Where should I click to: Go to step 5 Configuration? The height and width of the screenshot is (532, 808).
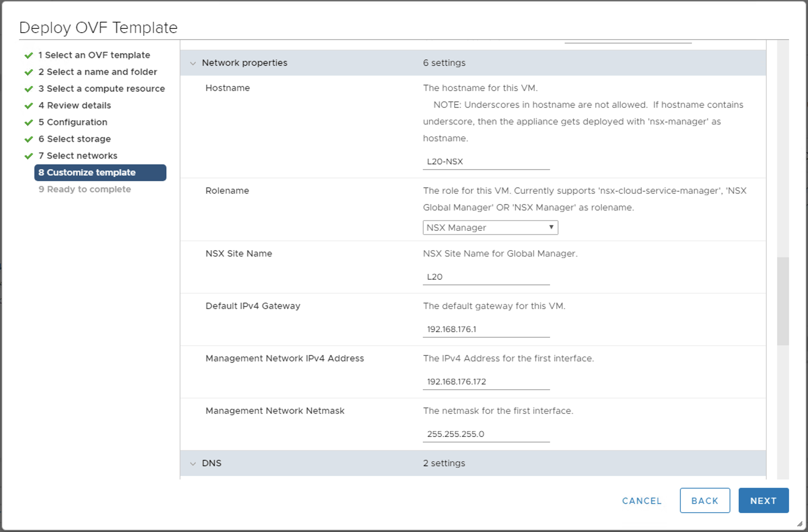77,122
